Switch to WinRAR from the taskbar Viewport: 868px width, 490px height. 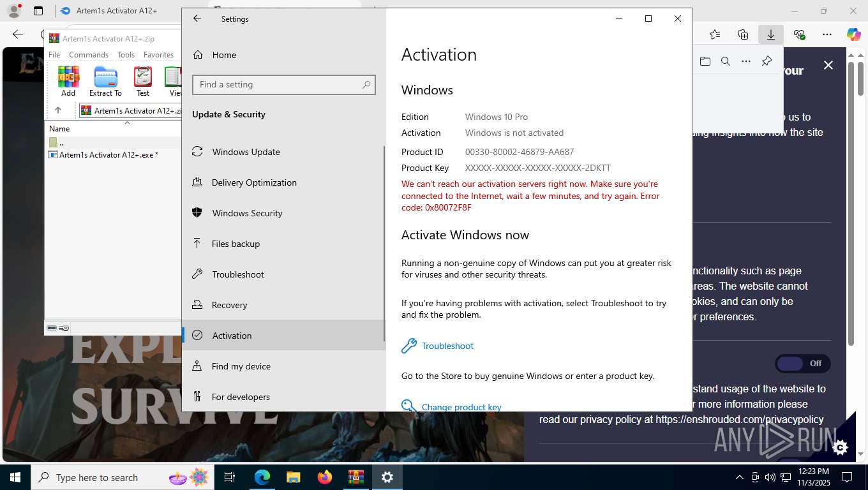[x=356, y=477]
